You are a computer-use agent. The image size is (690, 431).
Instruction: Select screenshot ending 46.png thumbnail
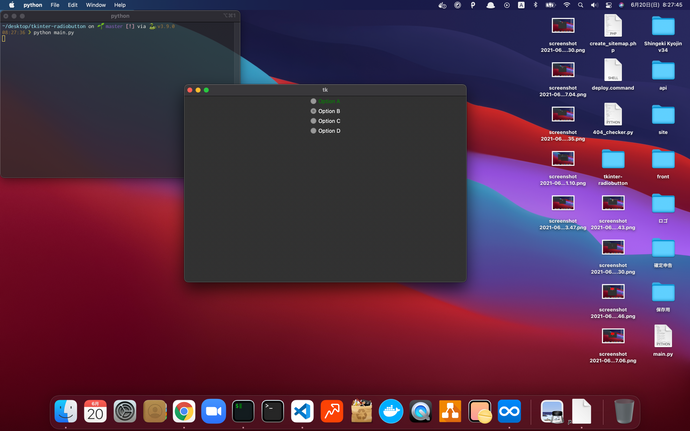pos(613,292)
